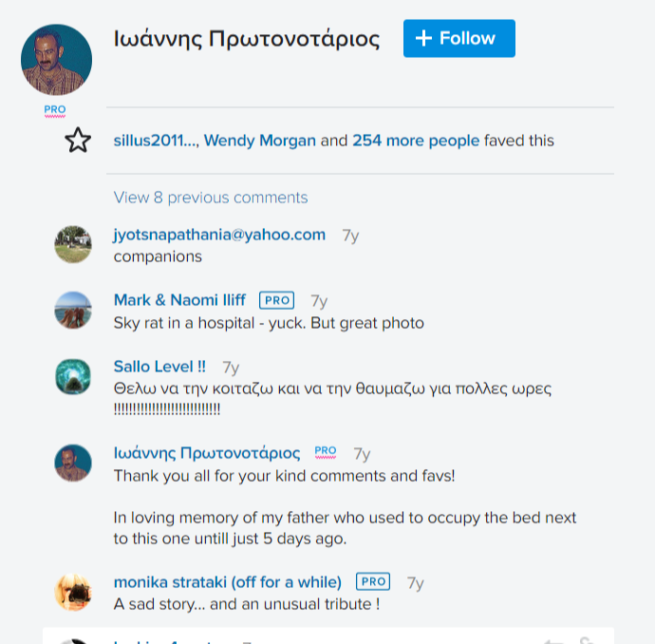Open Mark & Naomi Iliff profile name
The height and width of the screenshot is (644, 655).
[x=179, y=300]
